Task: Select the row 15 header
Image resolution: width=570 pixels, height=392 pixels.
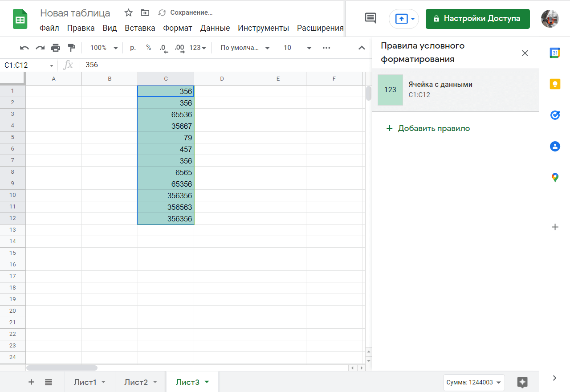Action: [12, 253]
